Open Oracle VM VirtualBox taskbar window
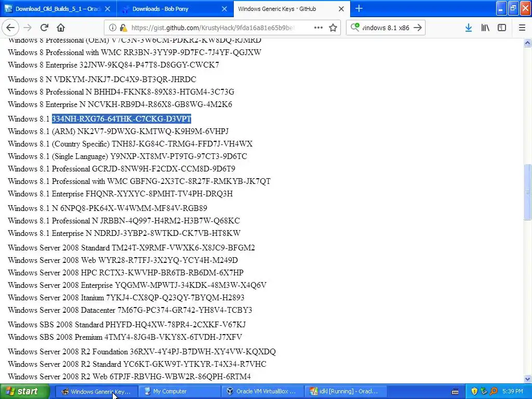 click(262, 391)
